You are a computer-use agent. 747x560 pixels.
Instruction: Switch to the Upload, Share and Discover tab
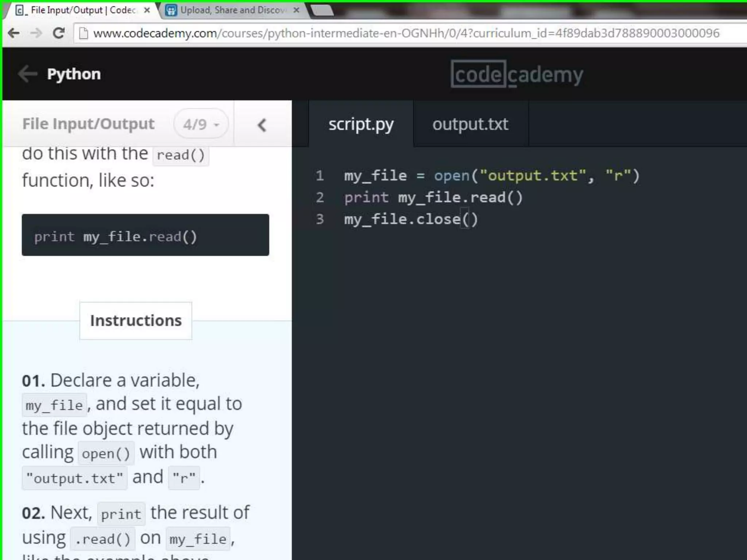pos(233,10)
